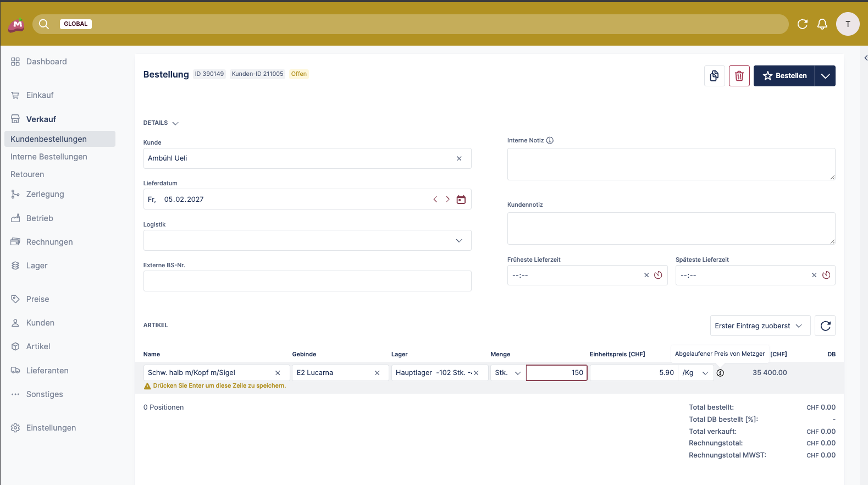Open the Früheste Lieferzeit clock picker
Screen dimensions: 868x485
coord(658,275)
